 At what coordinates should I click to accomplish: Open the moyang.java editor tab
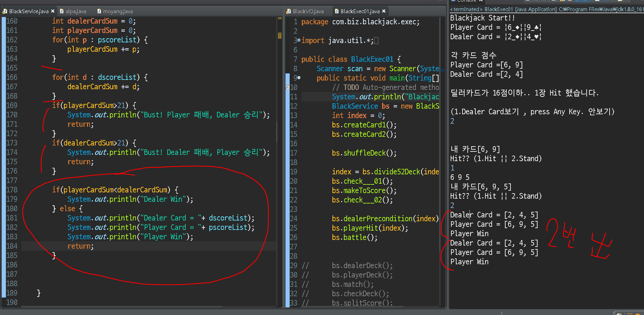pos(114,11)
